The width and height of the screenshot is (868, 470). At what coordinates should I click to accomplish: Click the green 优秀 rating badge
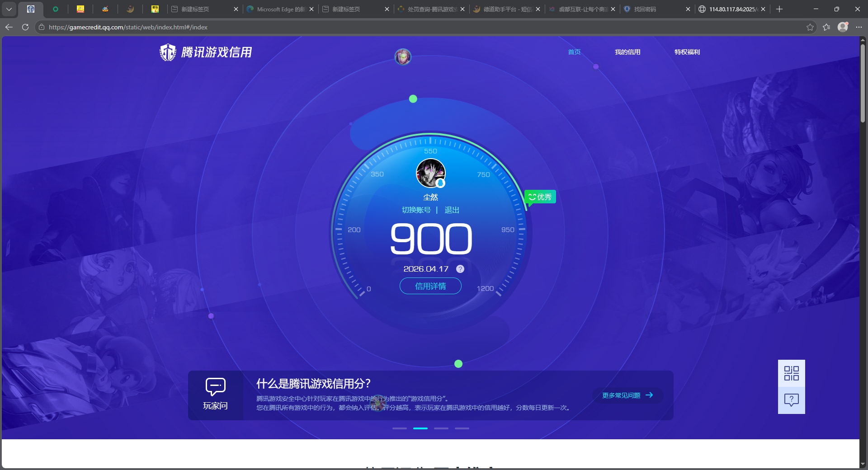point(540,197)
